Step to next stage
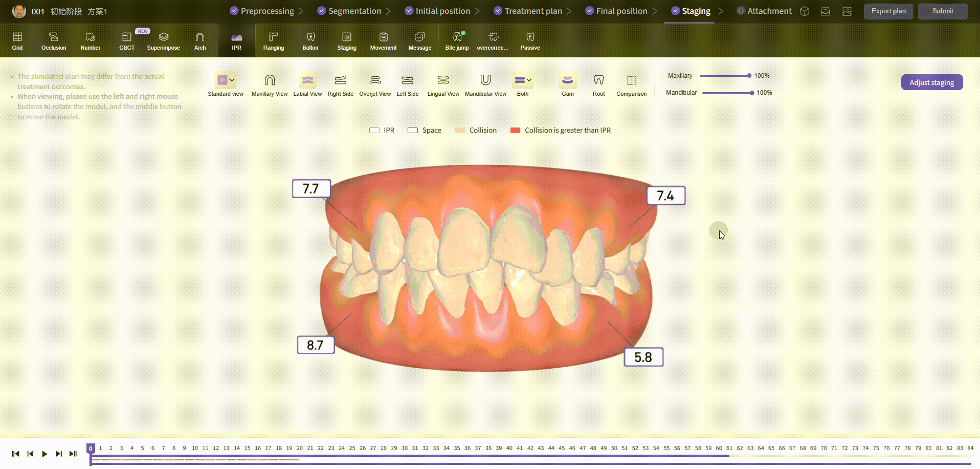The width and height of the screenshot is (980, 469). 59,454
